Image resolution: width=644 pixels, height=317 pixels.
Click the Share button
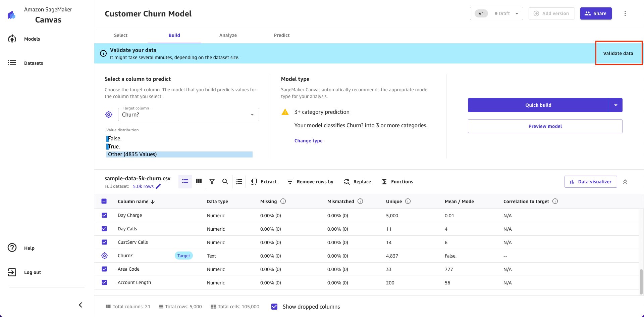pos(596,13)
